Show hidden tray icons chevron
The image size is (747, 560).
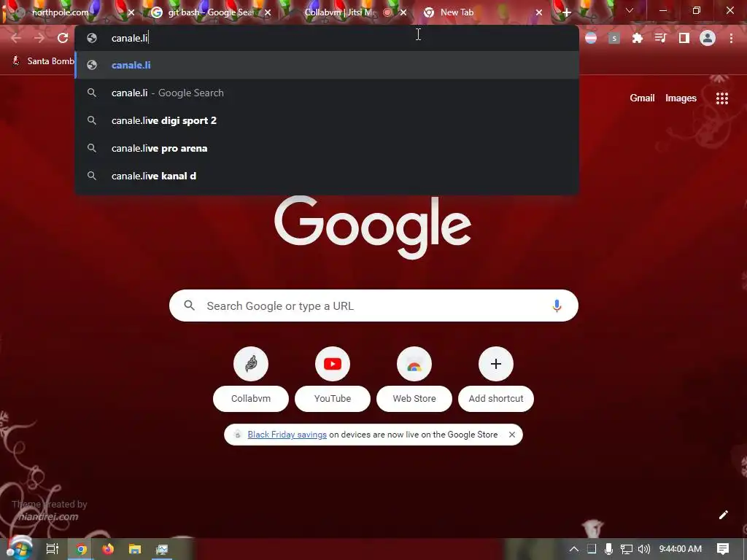coord(574,549)
